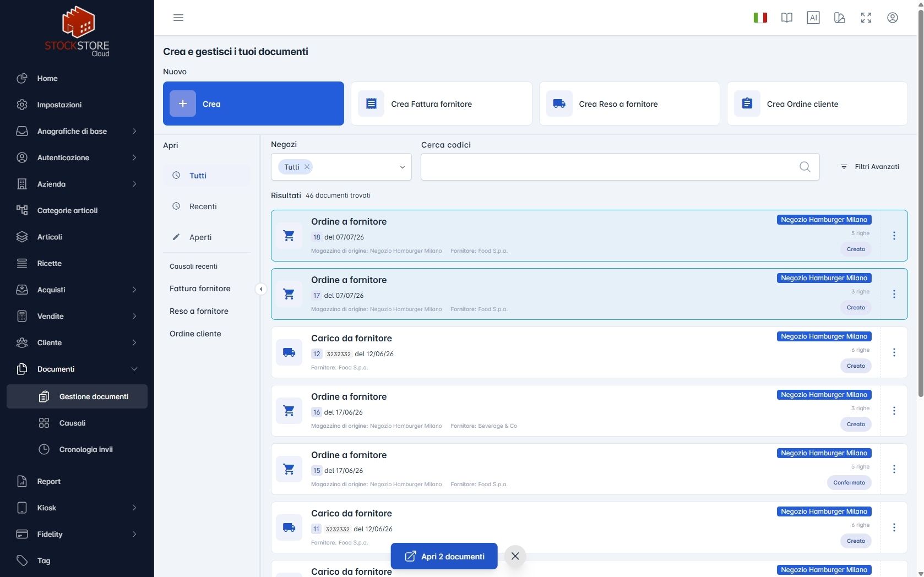Open the book documentation icon

(787, 18)
